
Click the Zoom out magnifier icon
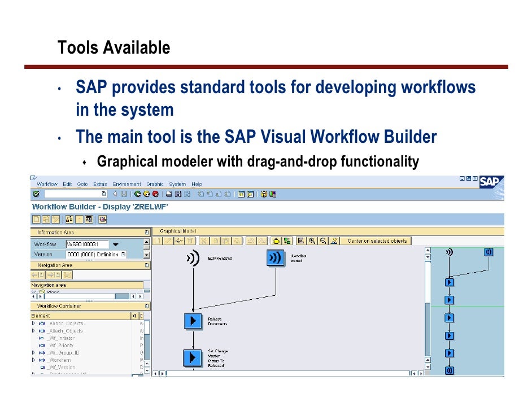pos(324,241)
